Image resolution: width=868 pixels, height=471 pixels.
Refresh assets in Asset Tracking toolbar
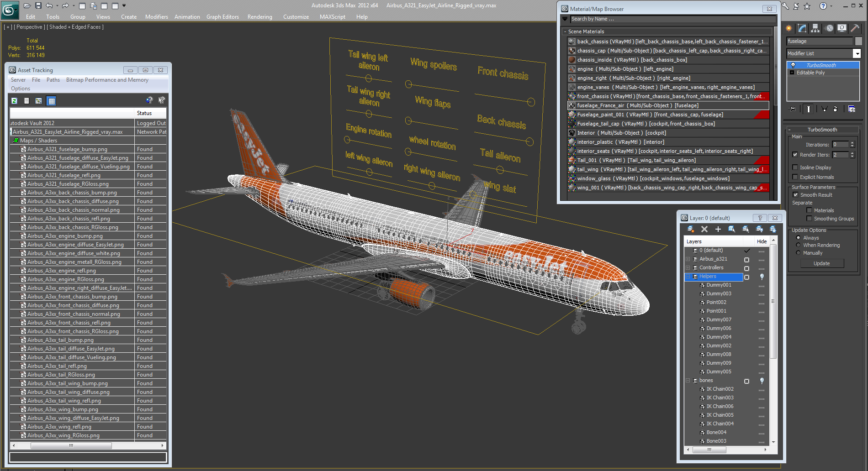(14, 101)
